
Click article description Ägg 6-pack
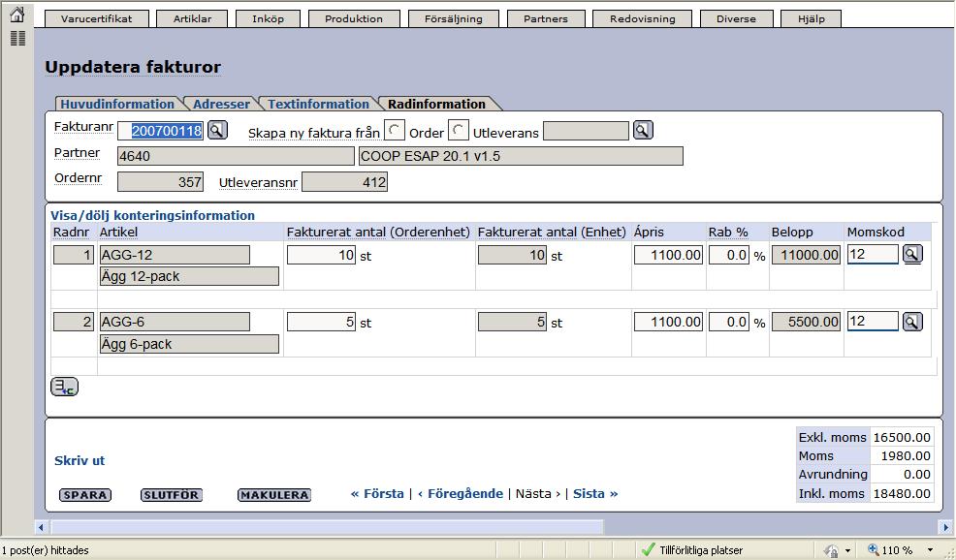pos(189,344)
